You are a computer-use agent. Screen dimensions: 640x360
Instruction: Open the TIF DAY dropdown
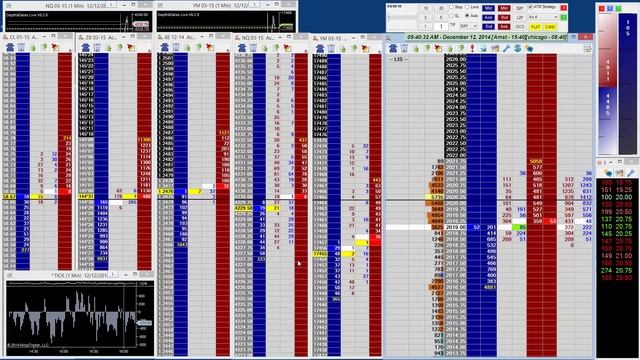click(469, 26)
